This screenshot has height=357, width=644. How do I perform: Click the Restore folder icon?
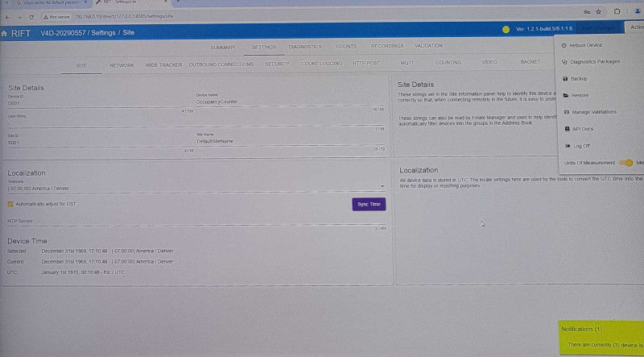point(566,95)
